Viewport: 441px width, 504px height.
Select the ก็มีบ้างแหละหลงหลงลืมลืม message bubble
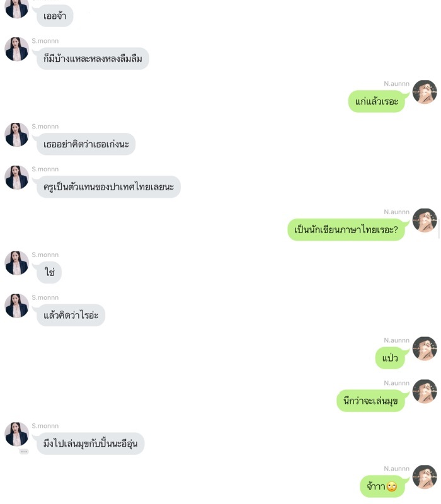pos(93,59)
